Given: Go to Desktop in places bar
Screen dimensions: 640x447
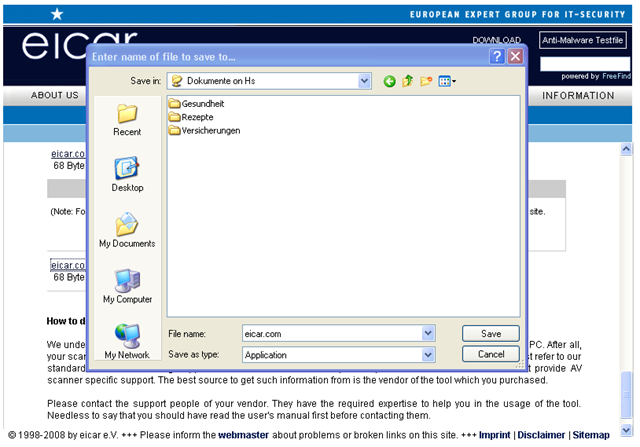Looking at the screenshot, I should pyautogui.click(x=127, y=174).
